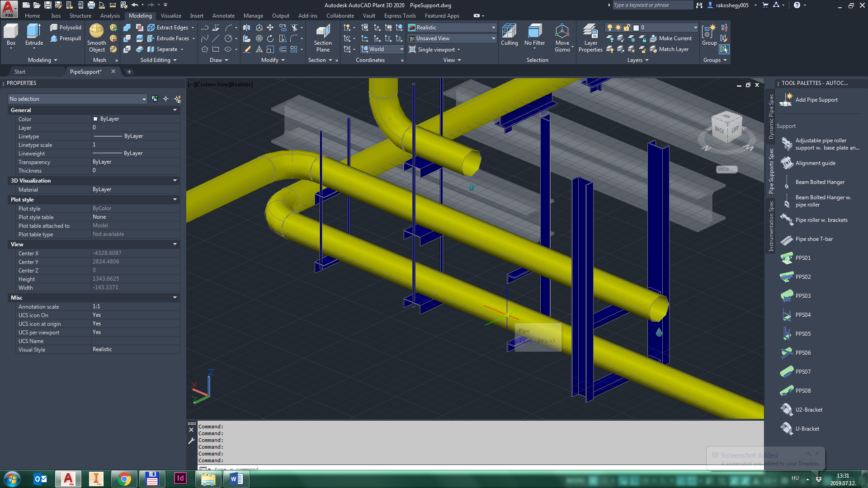Expand the World coordinates dropdown
This screenshot has width=868, height=488.
[x=401, y=49]
